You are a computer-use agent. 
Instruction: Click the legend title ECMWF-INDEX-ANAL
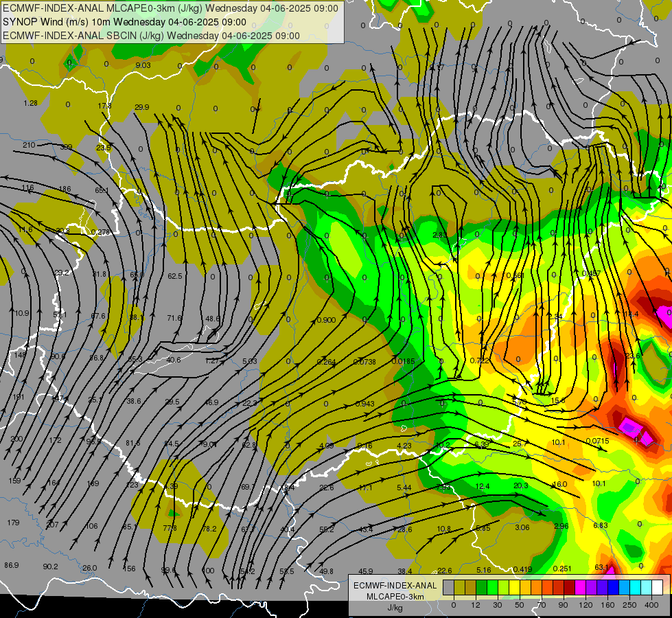point(395,586)
